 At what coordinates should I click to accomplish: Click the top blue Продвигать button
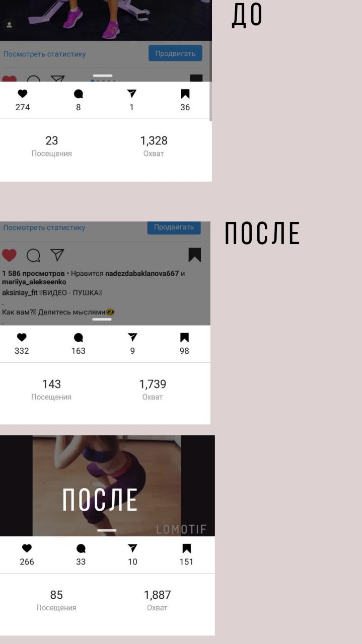(175, 53)
